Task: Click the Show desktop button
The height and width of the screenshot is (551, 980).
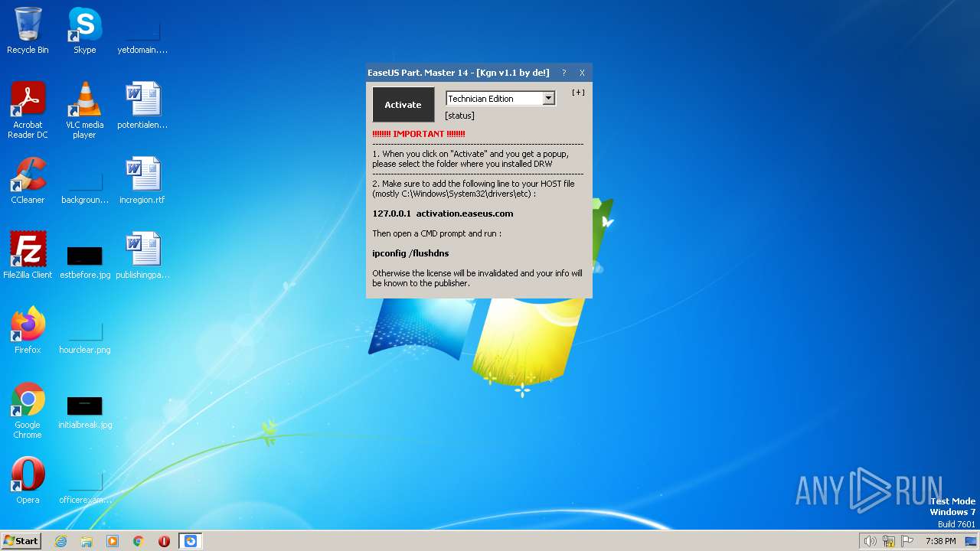Action: coord(972,541)
